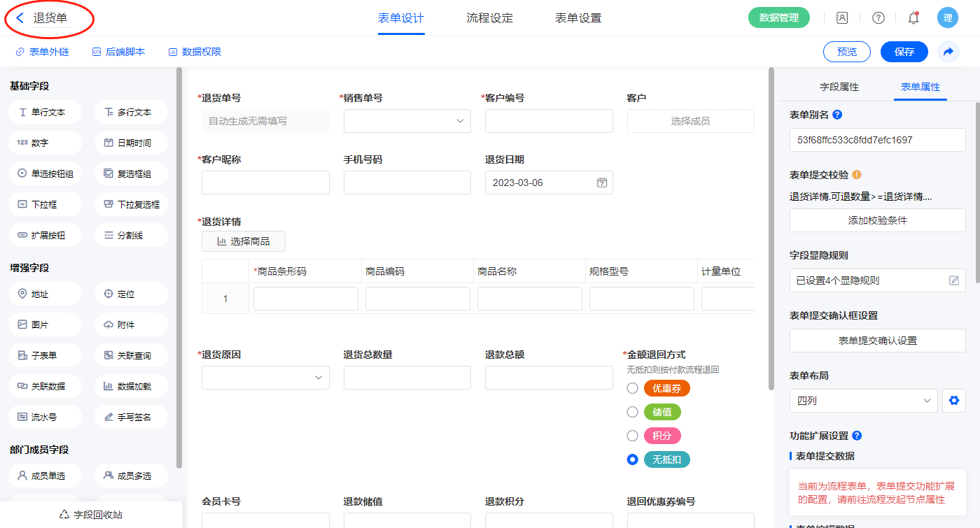980x528 pixels.
Task: Choose the 积分 radio option
Action: point(632,436)
